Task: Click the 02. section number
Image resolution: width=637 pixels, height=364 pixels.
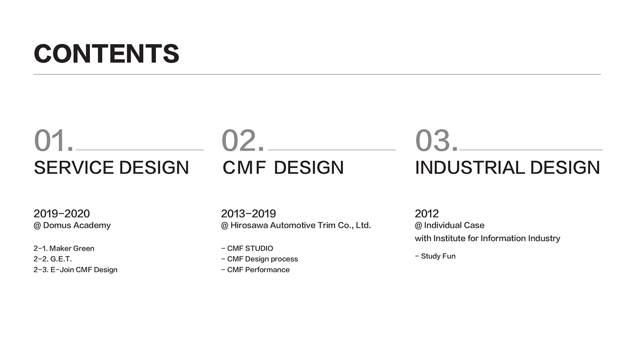Action: click(243, 141)
